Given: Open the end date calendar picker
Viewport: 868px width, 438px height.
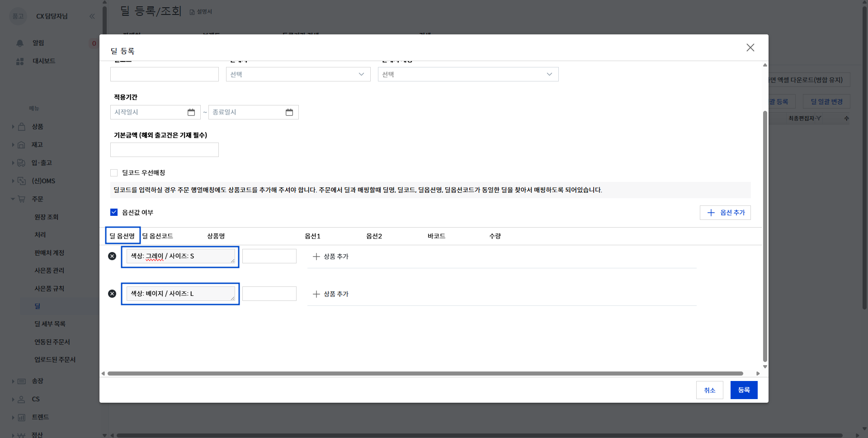Looking at the screenshot, I should click(289, 112).
